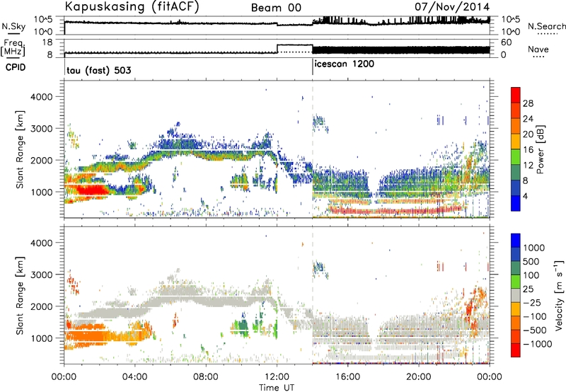Click the date '07/Nov/2014'

pyautogui.click(x=452, y=7)
